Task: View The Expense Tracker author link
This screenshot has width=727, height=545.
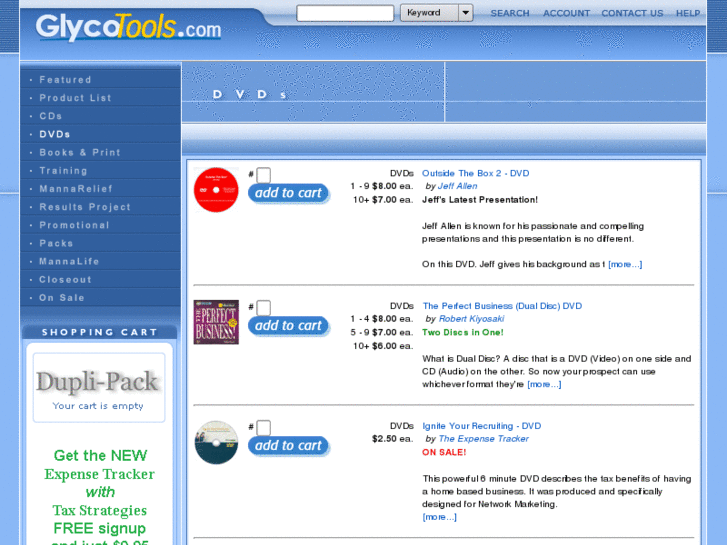Action: tap(483, 439)
